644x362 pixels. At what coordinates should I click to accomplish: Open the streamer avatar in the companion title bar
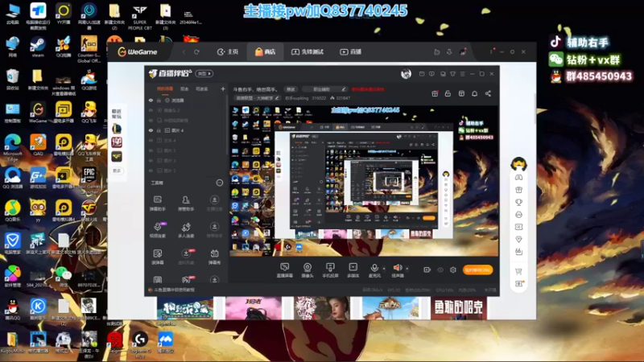(x=406, y=74)
